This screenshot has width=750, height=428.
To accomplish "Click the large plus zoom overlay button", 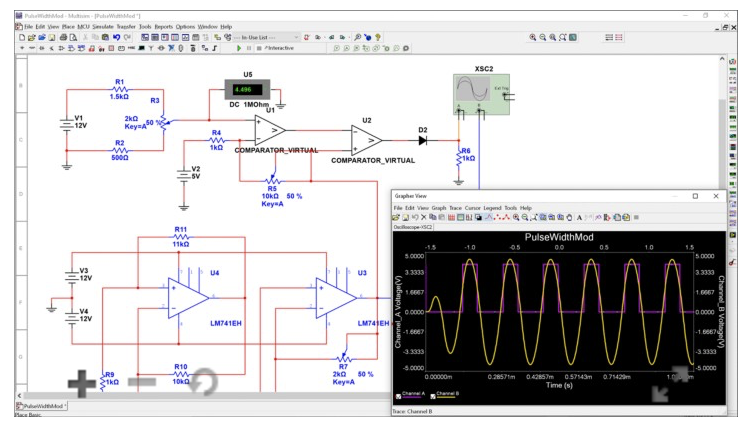I will pyautogui.click(x=82, y=383).
